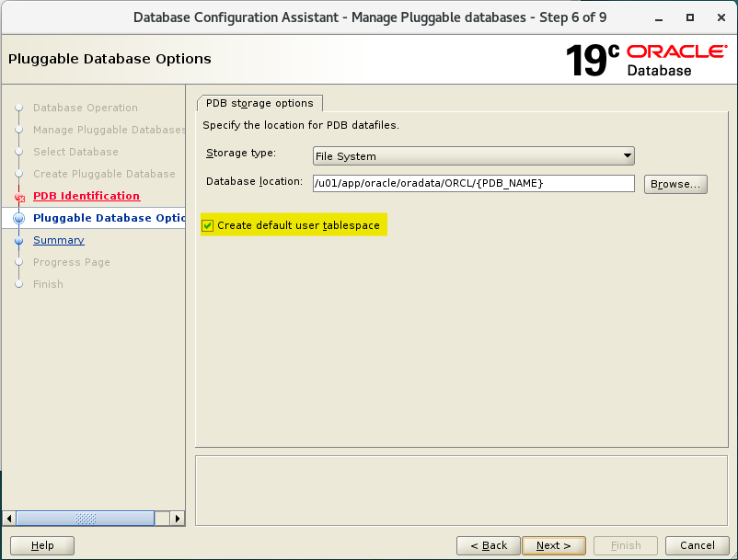Click the sidebar horizontal scrollbar thumb
738x560 pixels.
click(x=86, y=519)
